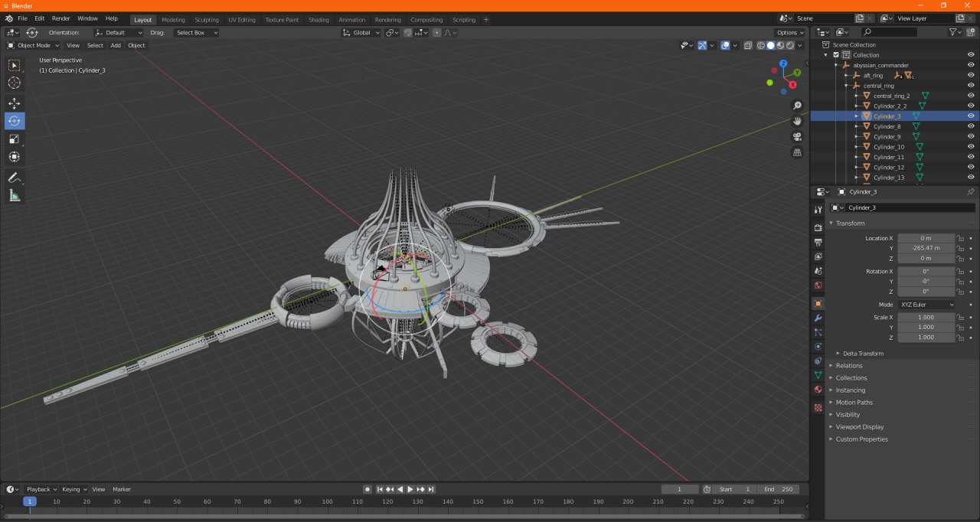Open the Object Mode dropdown

(33, 45)
